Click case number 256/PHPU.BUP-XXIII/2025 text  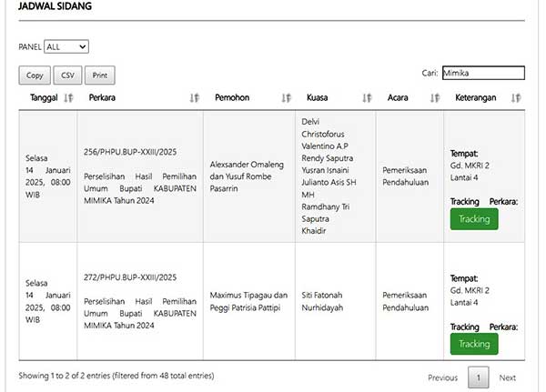tap(128, 153)
